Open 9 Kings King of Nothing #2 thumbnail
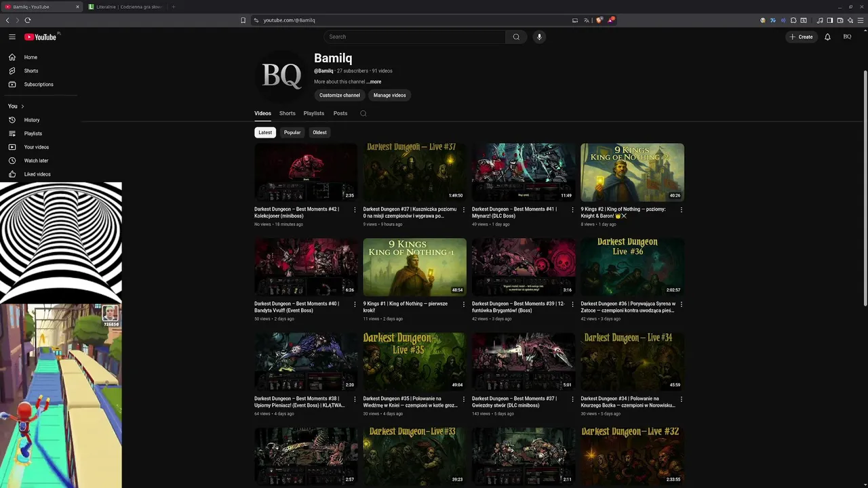The width and height of the screenshot is (868, 488). 632,172
